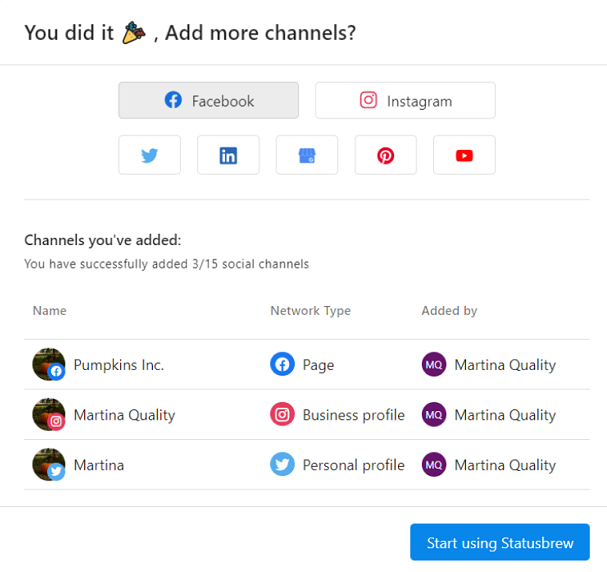Click the Network Type column header
The image size is (607, 572).
(x=310, y=310)
